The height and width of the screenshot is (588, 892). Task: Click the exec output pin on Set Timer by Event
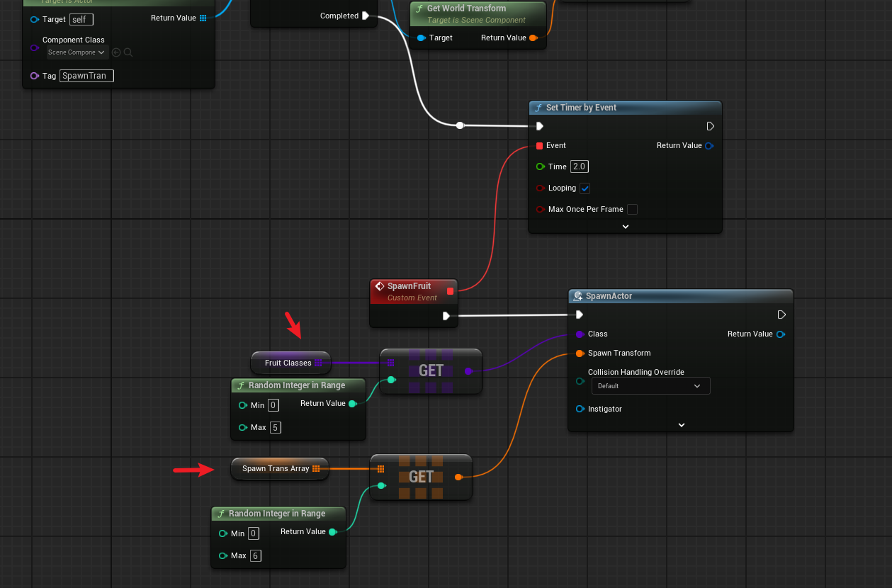tap(711, 126)
